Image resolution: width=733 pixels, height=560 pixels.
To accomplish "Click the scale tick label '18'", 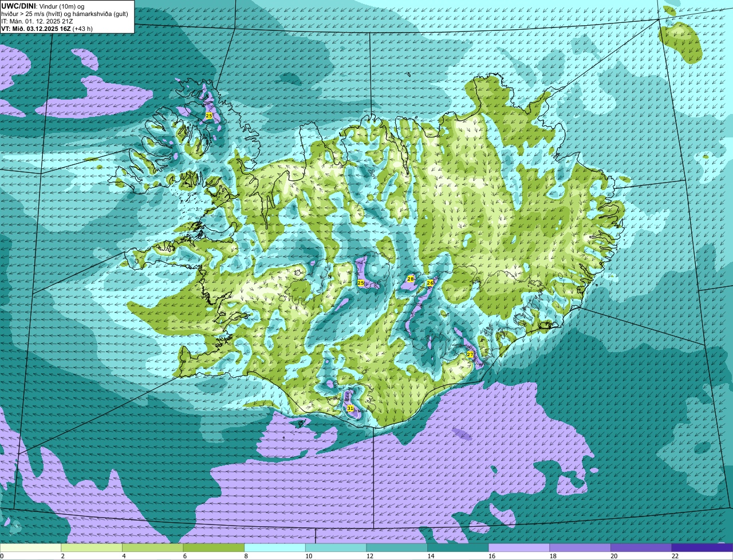I will 553,556.
